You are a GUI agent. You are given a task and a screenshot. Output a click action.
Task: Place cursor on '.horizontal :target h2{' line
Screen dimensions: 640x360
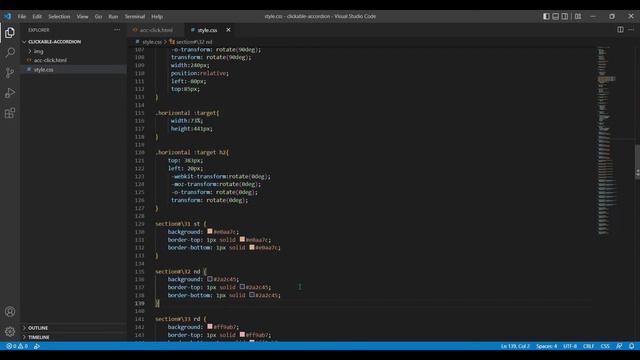coord(192,153)
